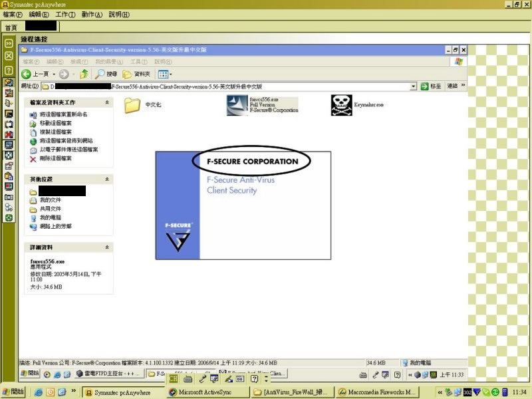532x399 pixels.
Task: Select the Keymaker.exe skull icon
Action: (x=342, y=105)
